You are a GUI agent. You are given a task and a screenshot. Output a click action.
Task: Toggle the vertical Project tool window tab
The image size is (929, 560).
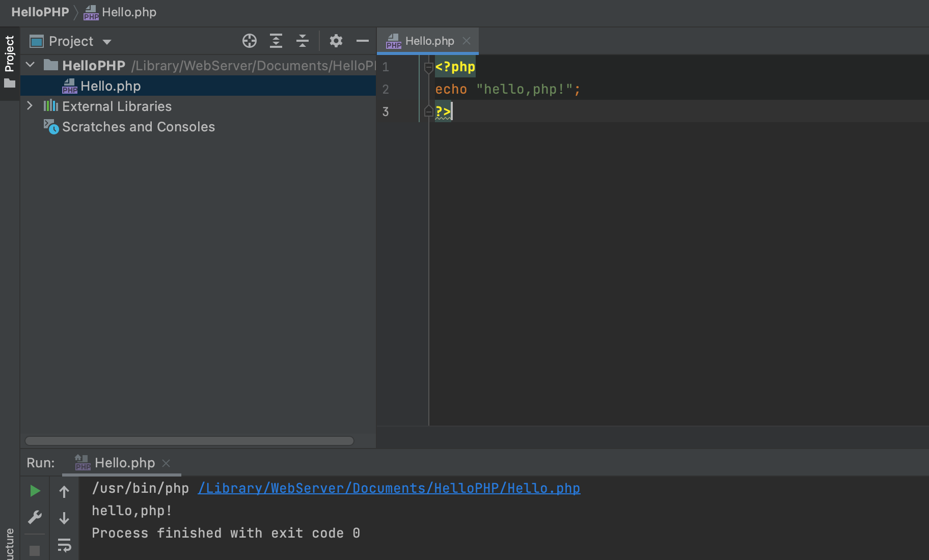click(x=10, y=63)
